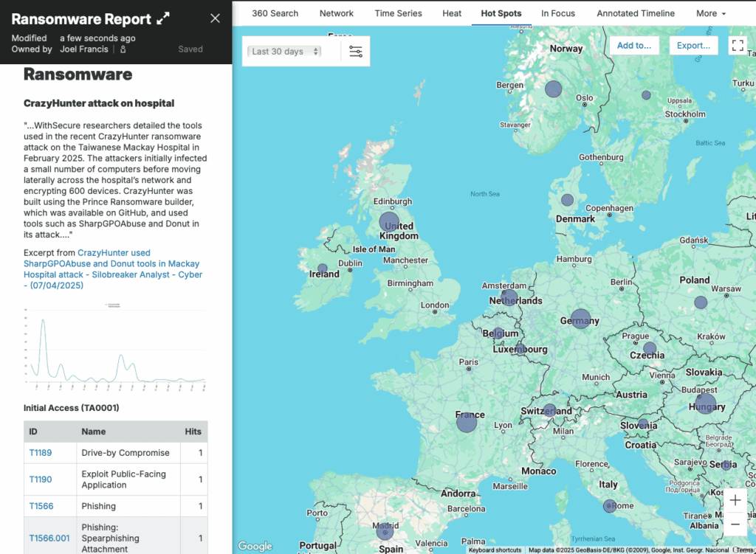Click the time series chart thumbnail

(116, 347)
